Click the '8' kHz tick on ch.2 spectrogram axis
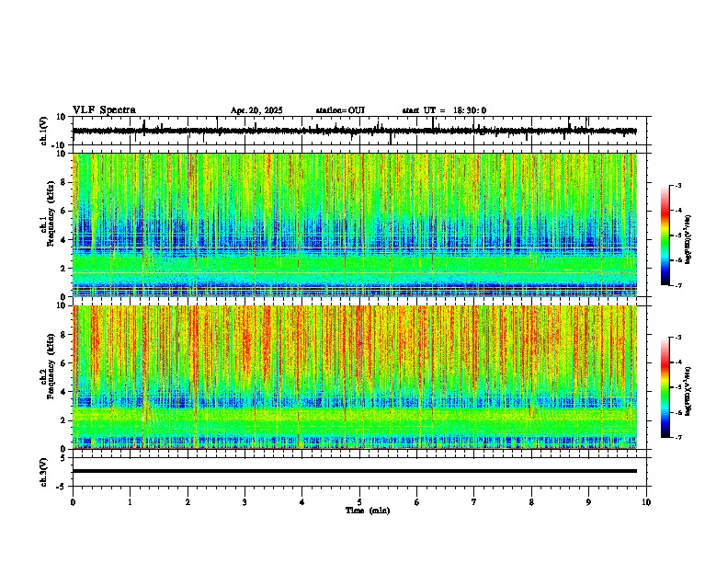The height and width of the screenshot is (563, 728). [x=63, y=335]
